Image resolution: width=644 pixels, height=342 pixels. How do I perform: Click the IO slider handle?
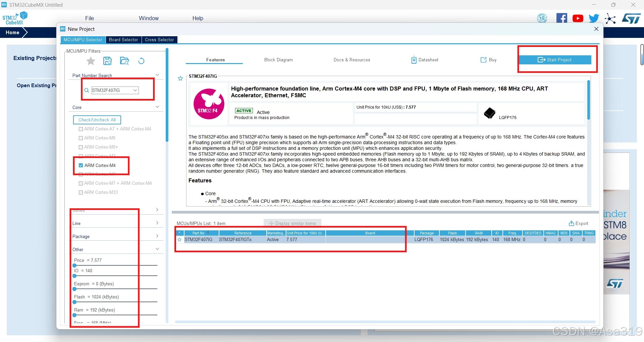point(74,276)
